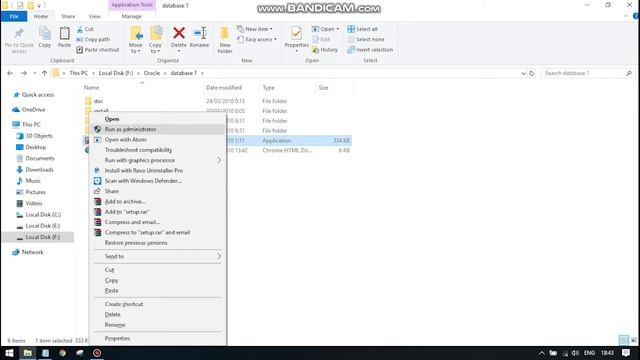640x360 pixels.
Task: Select Quick access in navigation pane
Action: point(38,95)
